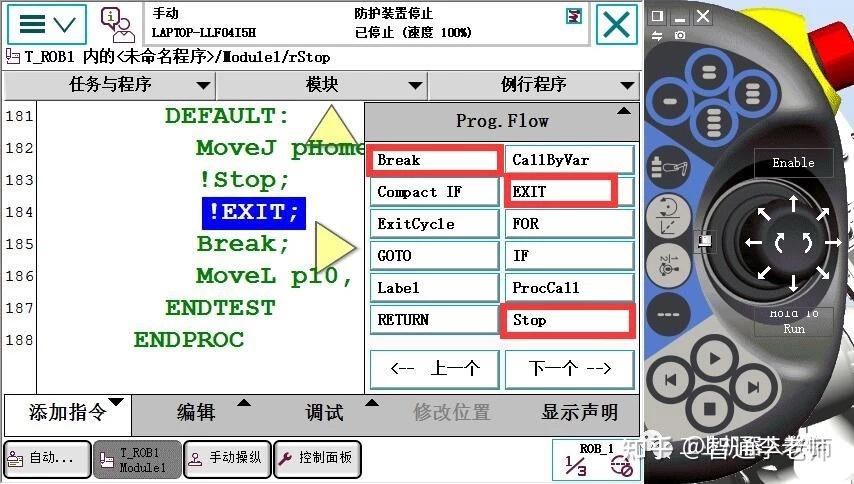Switch to 控制面板 taskbar tab
Image resolution: width=854 pixels, height=484 pixels.
(x=317, y=460)
